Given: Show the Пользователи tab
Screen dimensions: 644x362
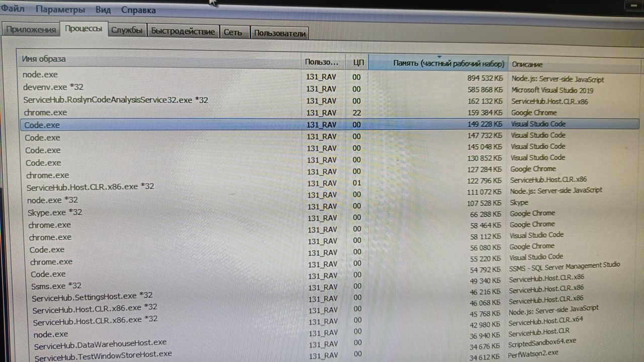Looking at the screenshot, I should (x=280, y=33).
